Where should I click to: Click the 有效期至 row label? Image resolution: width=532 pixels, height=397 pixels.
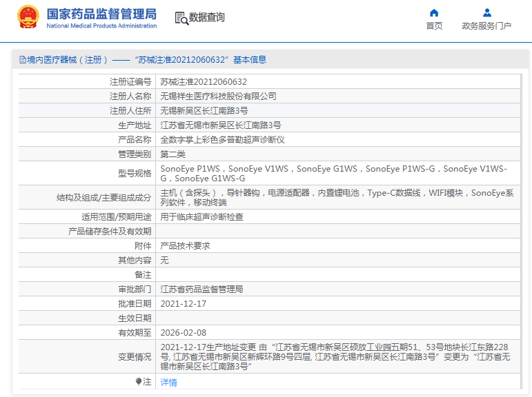pyautogui.click(x=135, y=333)
